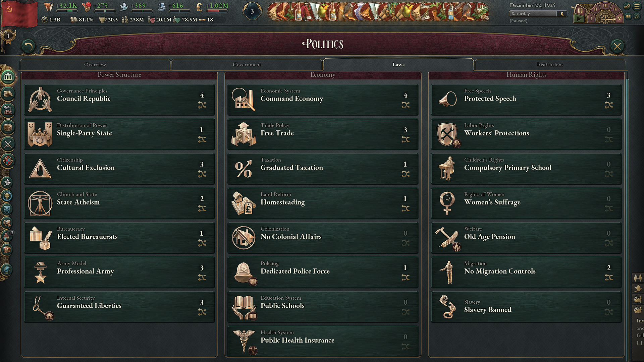
Task: Open the Technology lightbulb sidebar icon
Action: pyautogui.click(x=7, y=196)
